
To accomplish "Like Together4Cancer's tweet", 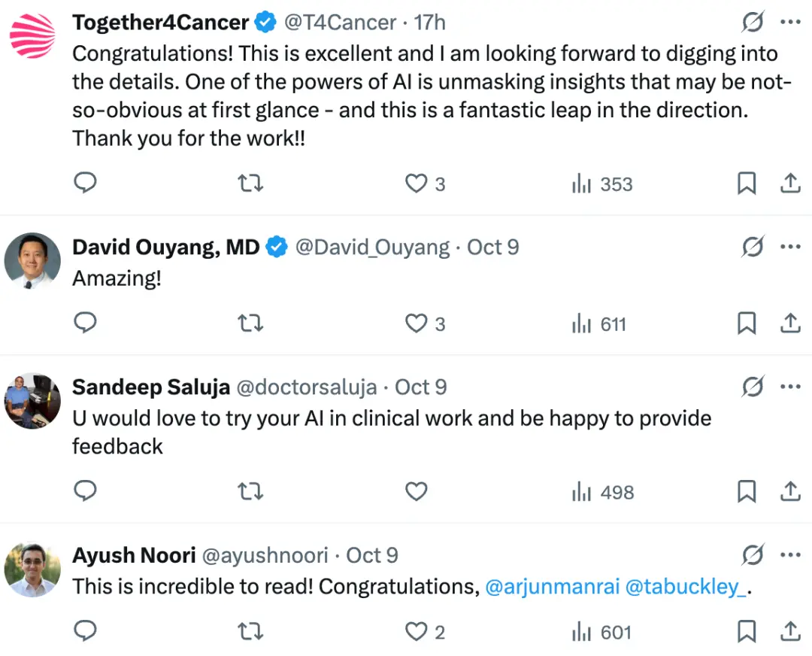I will point(416,184).
